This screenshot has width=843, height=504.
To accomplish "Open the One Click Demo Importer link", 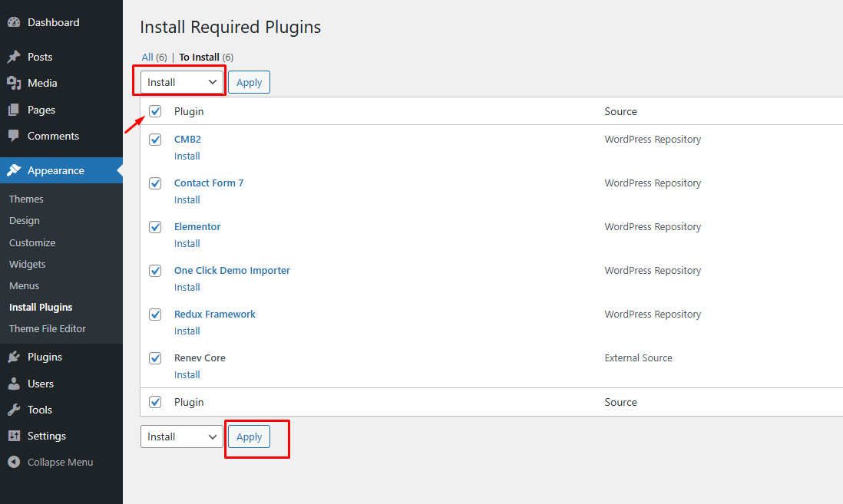I will 233,270.
